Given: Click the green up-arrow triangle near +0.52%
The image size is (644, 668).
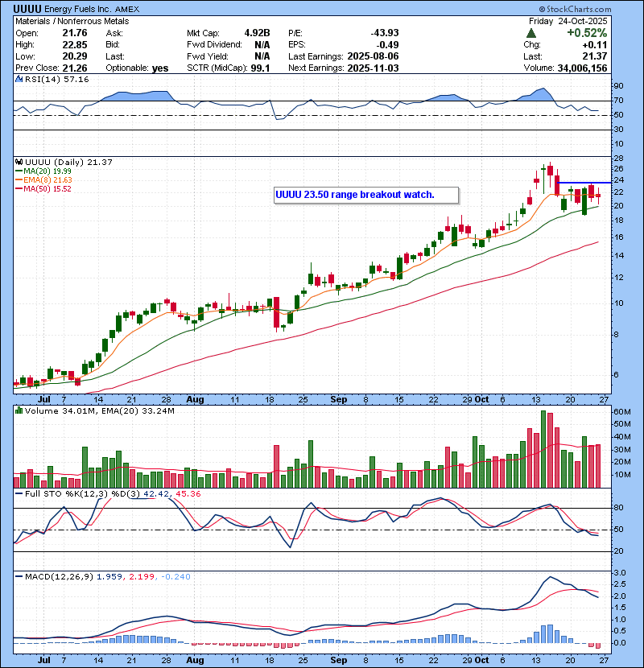Looking at the screenshot, I should tap(531, 33).
